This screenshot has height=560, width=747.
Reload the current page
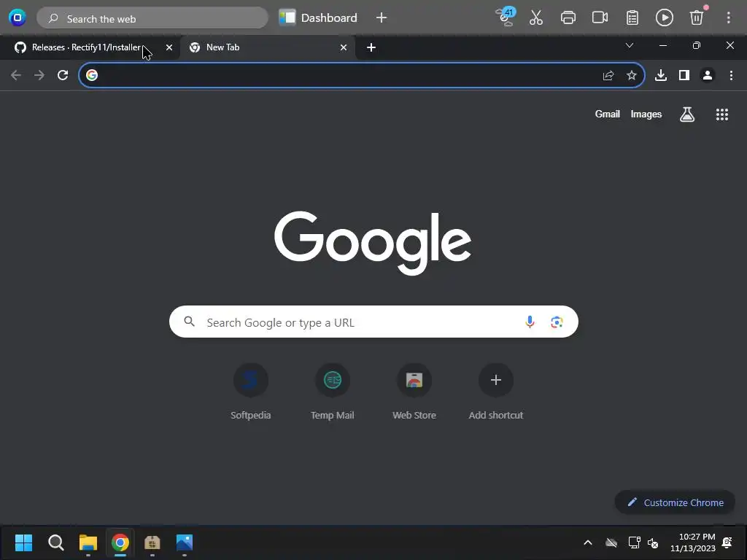pos(63,75)
